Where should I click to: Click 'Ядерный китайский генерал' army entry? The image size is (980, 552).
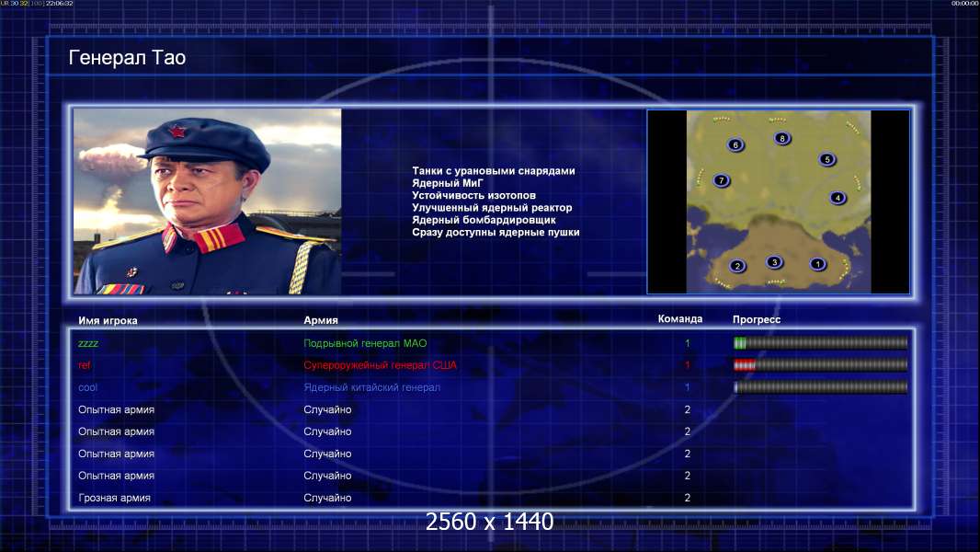(x=372, y=387)
